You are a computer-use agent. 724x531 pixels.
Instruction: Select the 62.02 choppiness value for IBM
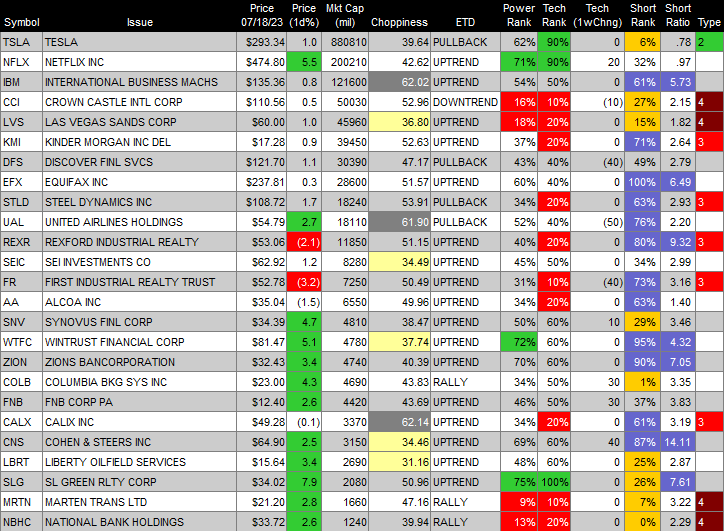[399, 82]
